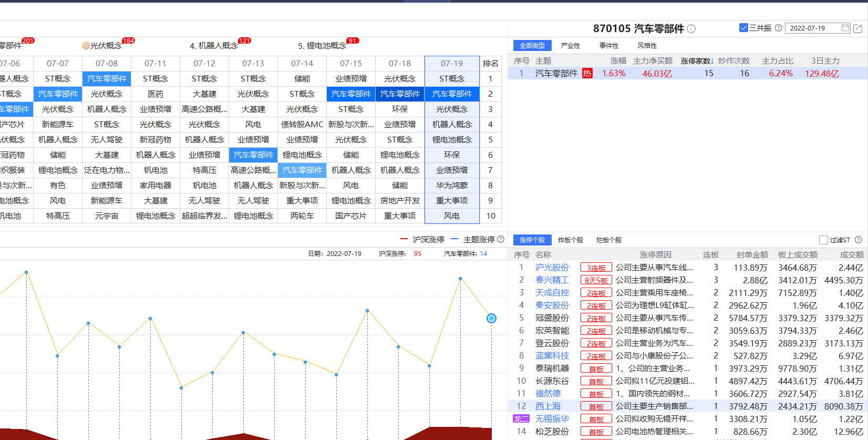Click the 首板 tag on 泰瑞机器 row
The width and height of the screenshot is (868, 440).
(596, 369)
